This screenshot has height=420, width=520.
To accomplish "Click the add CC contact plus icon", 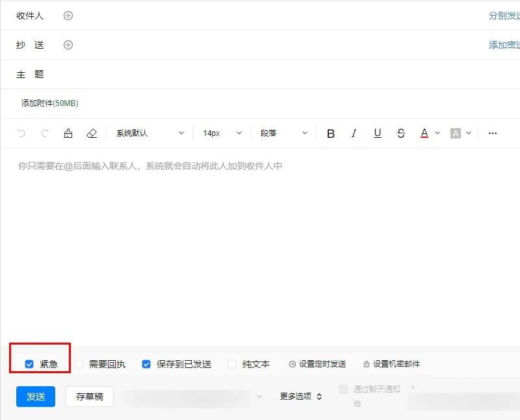I will (68, 45).
